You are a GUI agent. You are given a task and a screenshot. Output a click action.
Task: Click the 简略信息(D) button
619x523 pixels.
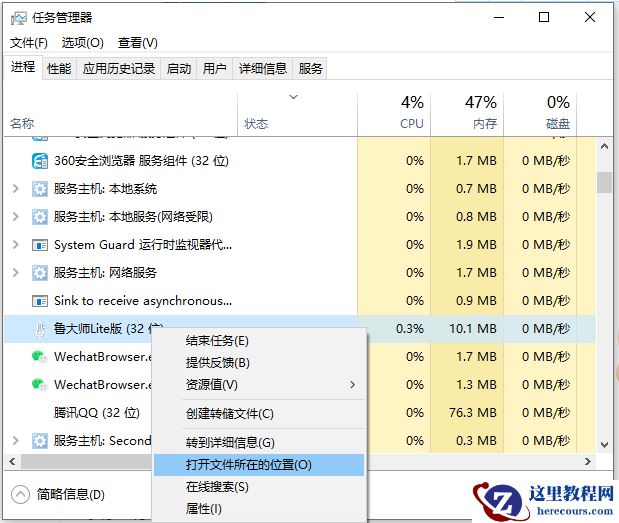(x=58, y=494)
